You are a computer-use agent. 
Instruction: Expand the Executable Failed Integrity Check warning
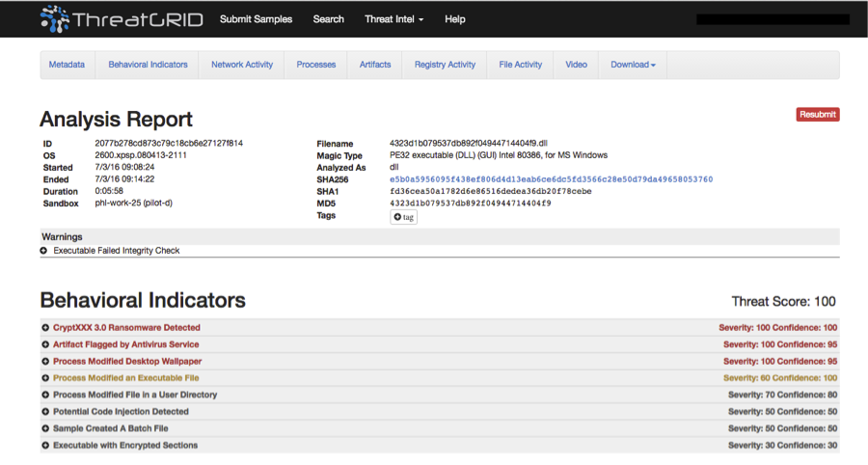pos(44,251)
